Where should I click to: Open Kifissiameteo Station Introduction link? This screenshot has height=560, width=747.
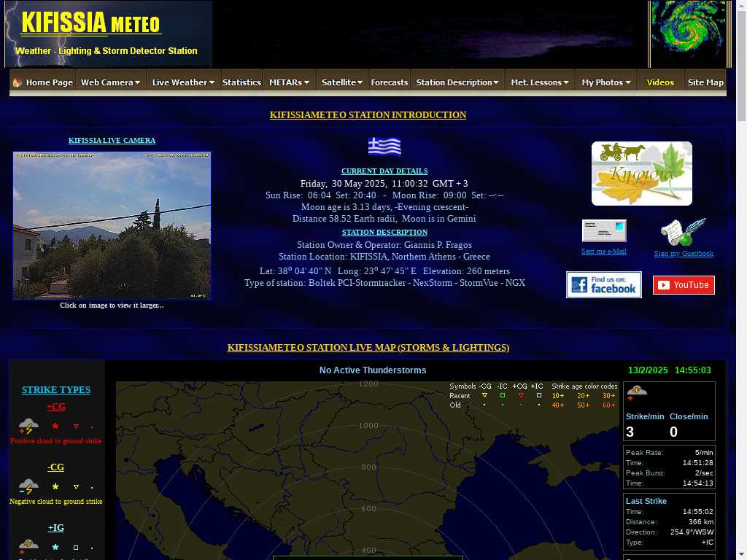(368, 114)
